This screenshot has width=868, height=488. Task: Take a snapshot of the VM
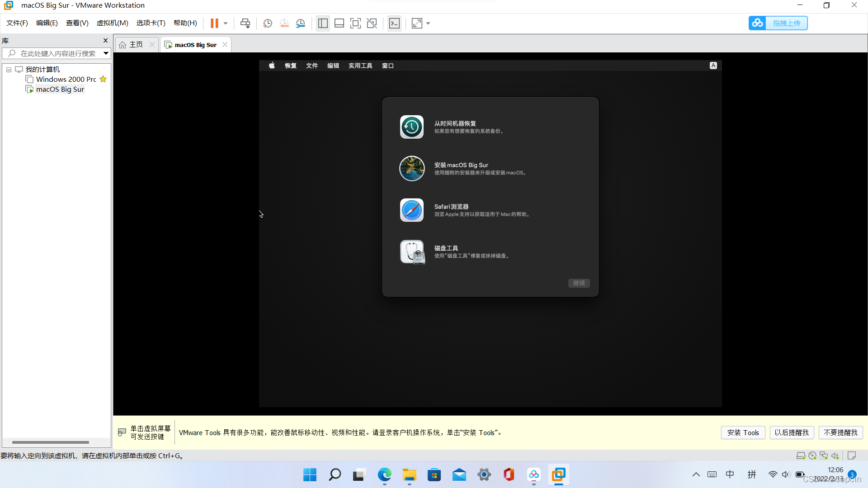pyautogui.click(x=268, y=23)
